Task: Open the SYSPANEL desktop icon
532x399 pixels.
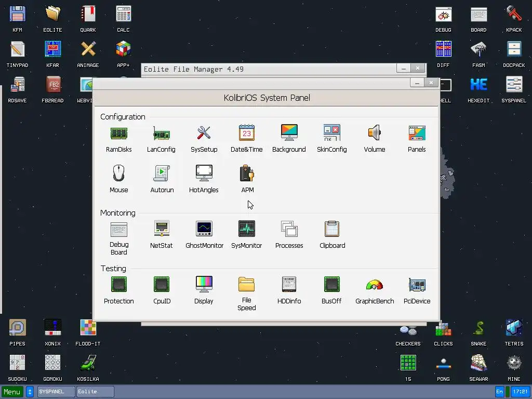Action: (x=514, y=85)
